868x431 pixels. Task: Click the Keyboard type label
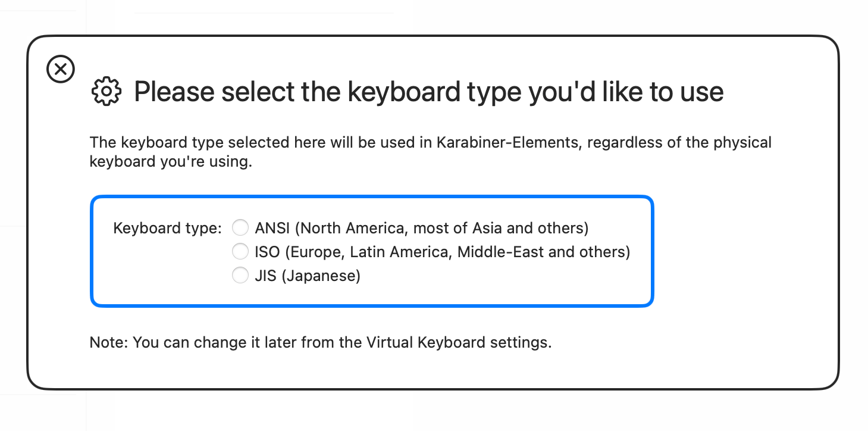click(167, 228)
